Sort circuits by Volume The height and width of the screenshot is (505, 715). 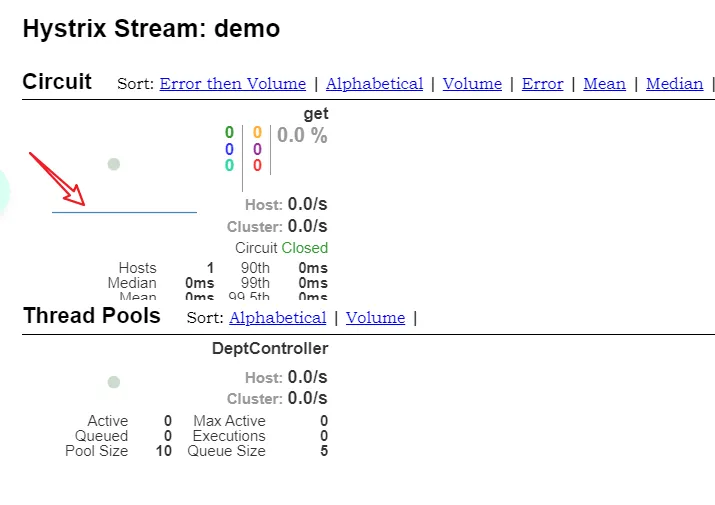[x=472, y=84]
